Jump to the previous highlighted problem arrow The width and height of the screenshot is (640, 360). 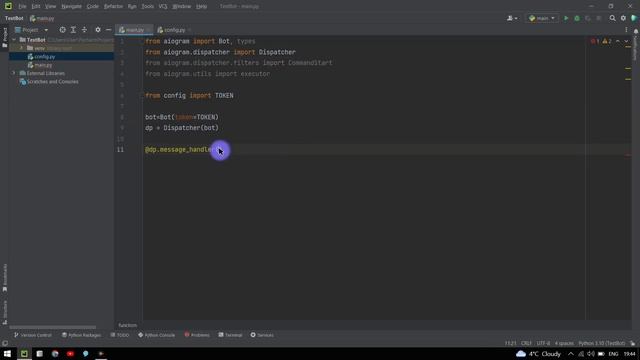tap(618, 41)
